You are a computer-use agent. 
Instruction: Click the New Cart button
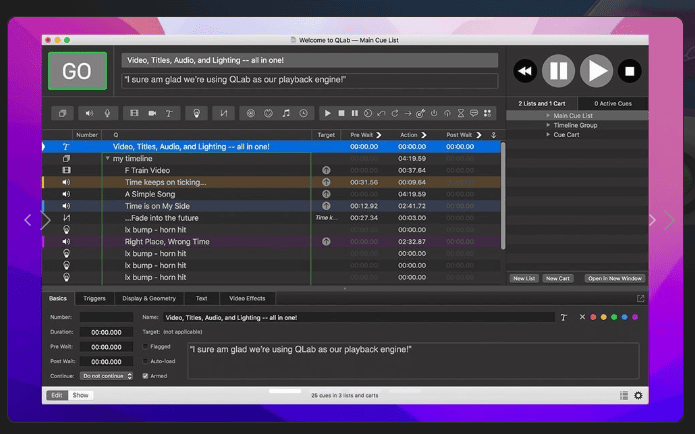tap(558, 278)
